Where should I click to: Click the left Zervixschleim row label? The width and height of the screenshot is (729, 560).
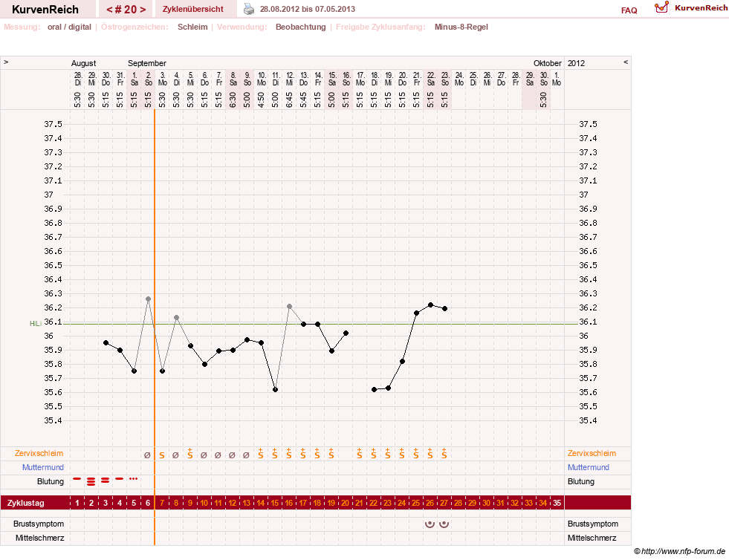39,453
